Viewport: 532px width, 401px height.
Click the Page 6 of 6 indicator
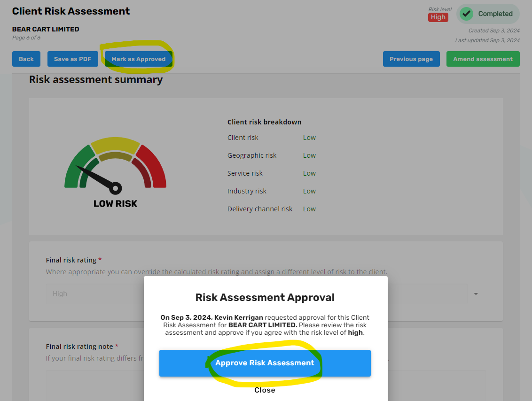(x=26, y=38)
